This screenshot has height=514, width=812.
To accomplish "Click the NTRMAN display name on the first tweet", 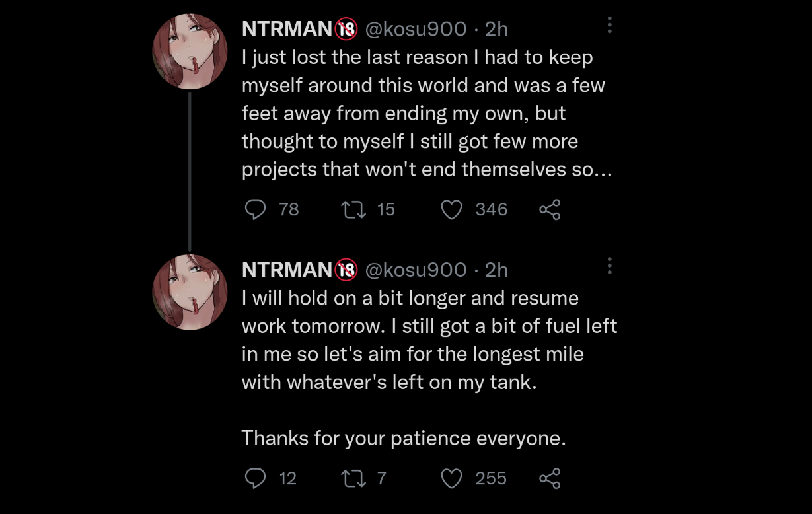I will coord(287,29).
